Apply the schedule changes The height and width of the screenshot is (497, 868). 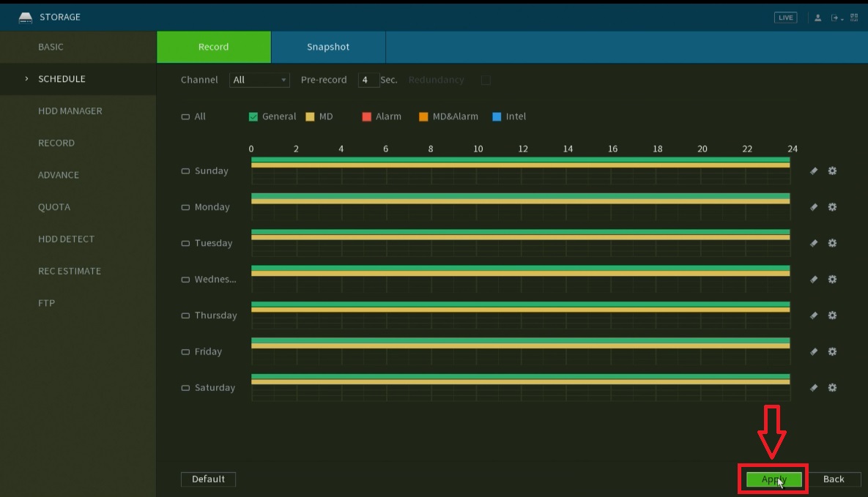pos(773,479)
